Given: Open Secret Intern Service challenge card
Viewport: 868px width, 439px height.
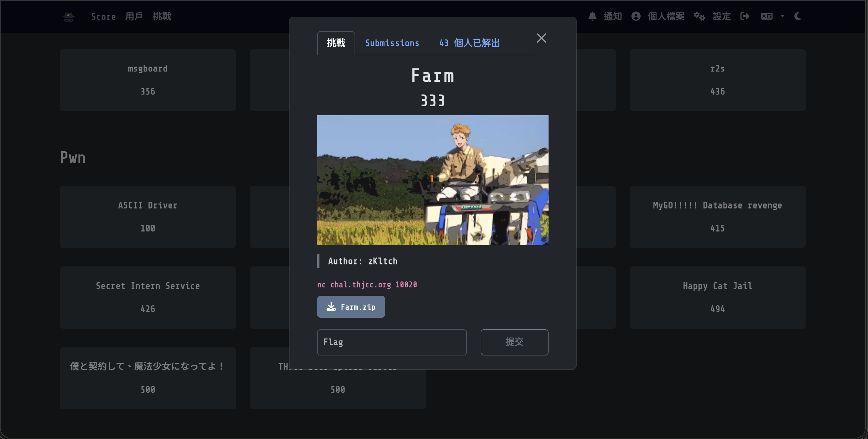Looking at the screenshot, I should pos(148,297).
